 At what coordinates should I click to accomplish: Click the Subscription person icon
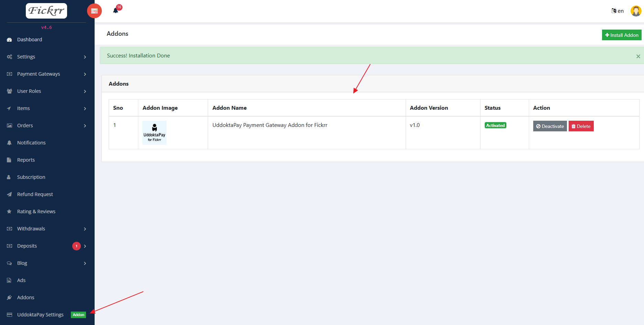[x=8, y=177]
